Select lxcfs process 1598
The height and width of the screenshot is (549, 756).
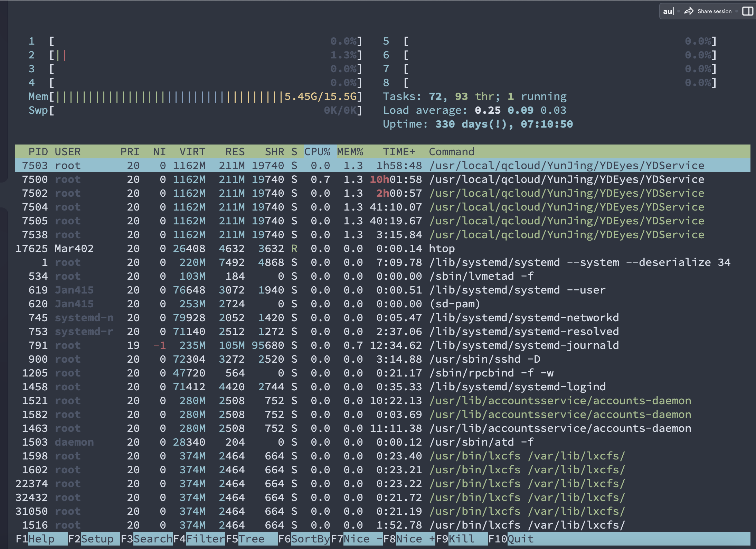click(383, 456)
